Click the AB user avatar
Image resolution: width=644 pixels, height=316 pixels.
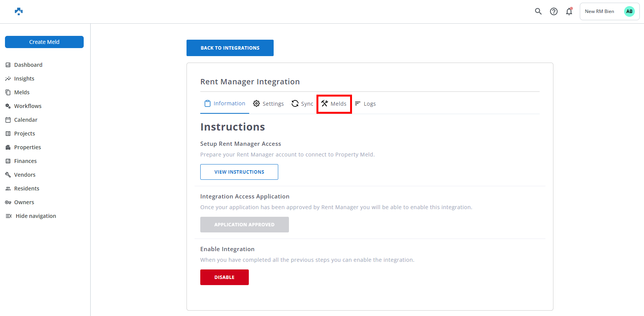coord(629,11)
